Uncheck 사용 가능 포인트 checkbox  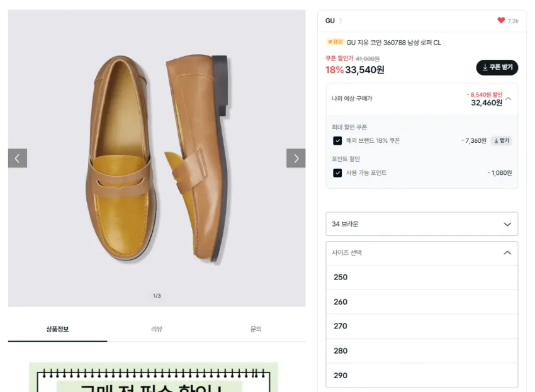tap(337, 173)
